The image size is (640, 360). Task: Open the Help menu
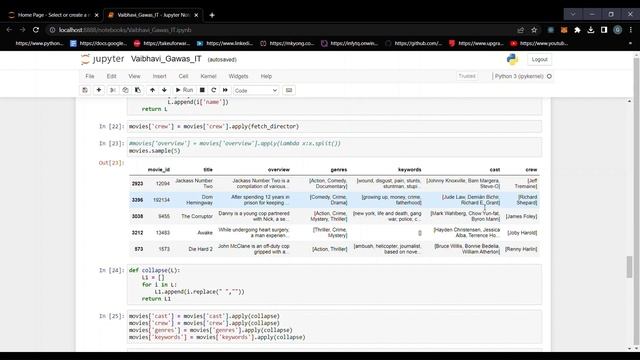[266, 76]
